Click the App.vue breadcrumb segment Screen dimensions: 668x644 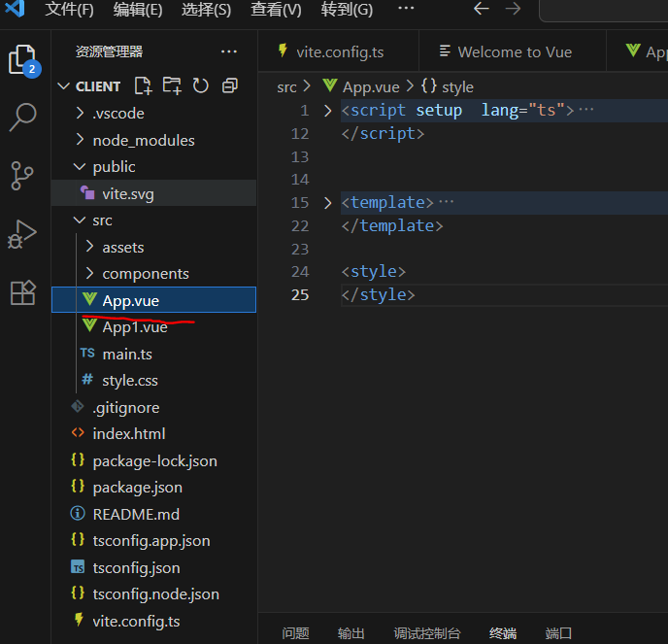pyautogui.click(x=361, y=87)
